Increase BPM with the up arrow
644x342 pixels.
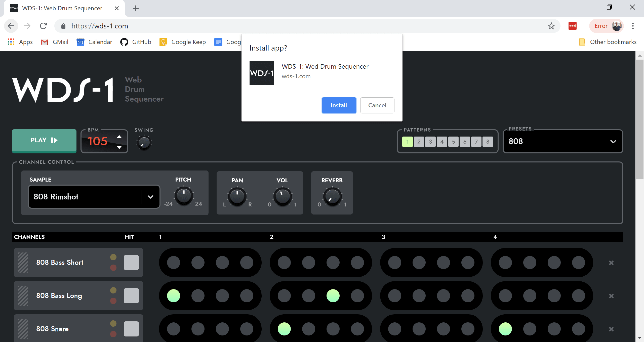point(119,137)
